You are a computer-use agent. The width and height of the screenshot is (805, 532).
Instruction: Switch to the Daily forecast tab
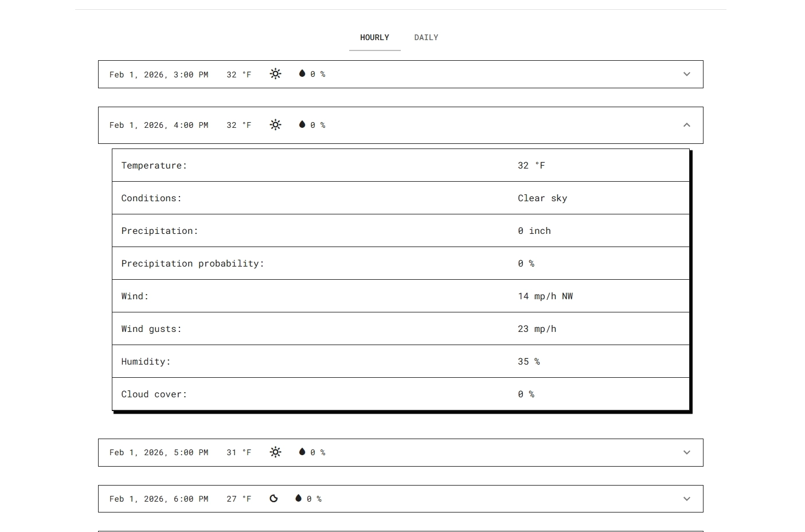pyautogui.click(x=426, y=37)
